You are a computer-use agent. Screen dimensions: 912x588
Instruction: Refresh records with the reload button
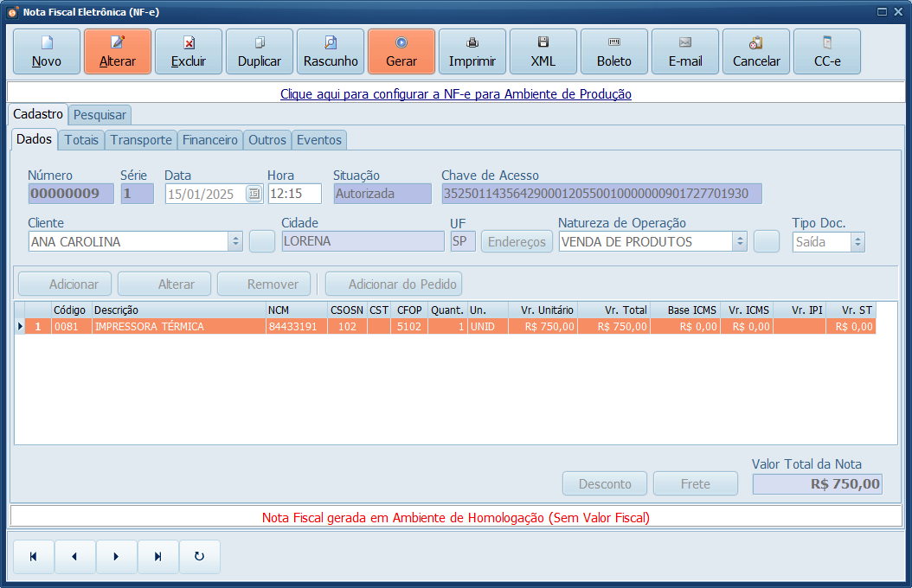200,557
